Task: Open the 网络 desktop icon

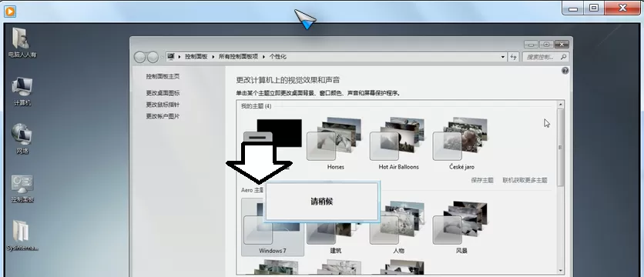Action: [x=22, y=138]
